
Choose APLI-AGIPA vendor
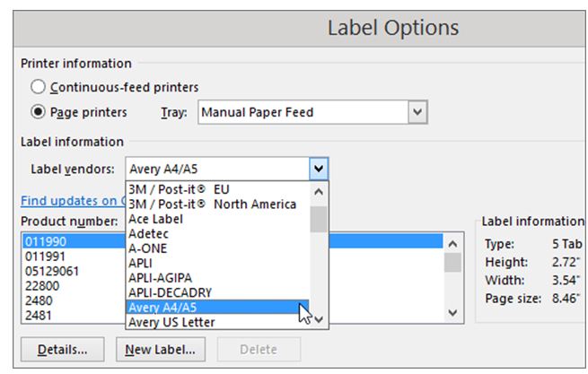pos(217,278)
